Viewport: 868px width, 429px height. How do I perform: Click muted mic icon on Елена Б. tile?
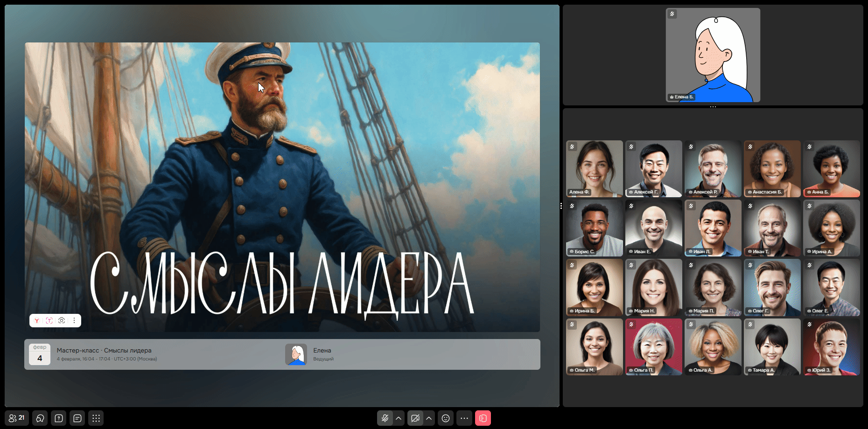pos(672,14)
